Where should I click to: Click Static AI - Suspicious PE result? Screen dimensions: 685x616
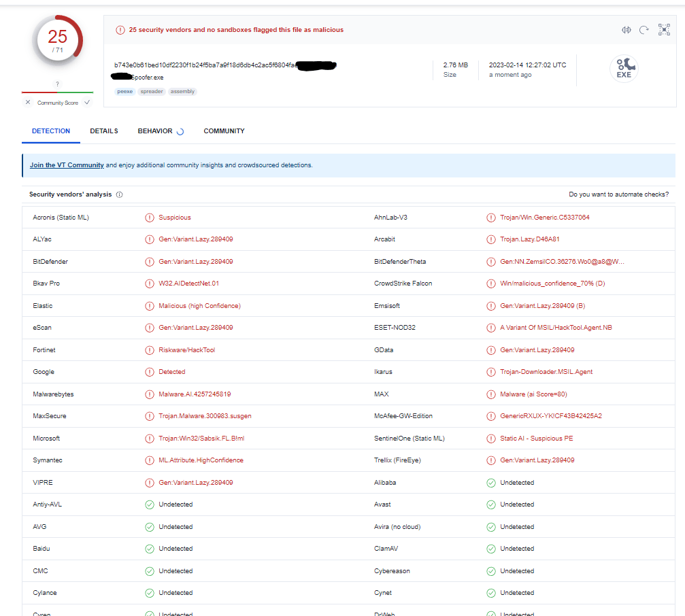coord(537,439)
